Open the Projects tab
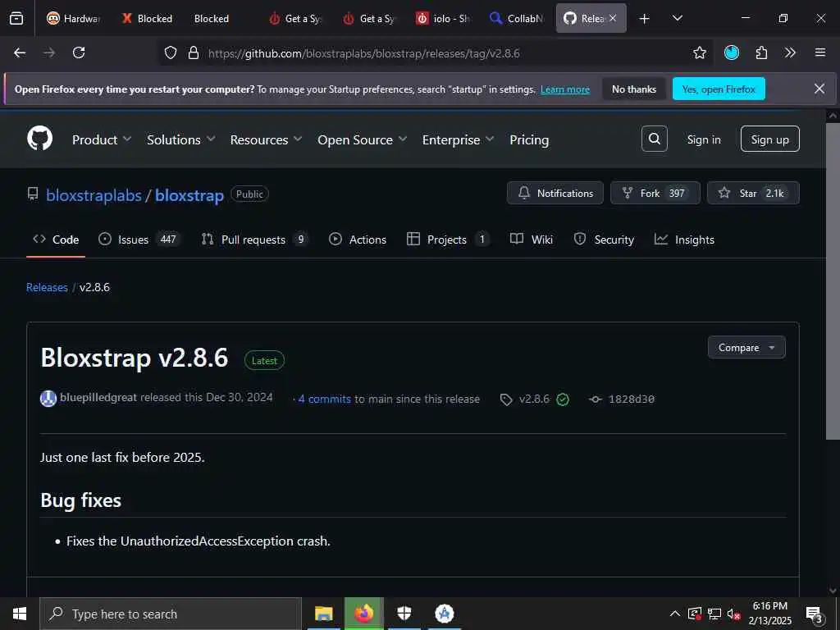Image resolution: width=840 pixels, height=630 pixels. (x=447, y=240)
